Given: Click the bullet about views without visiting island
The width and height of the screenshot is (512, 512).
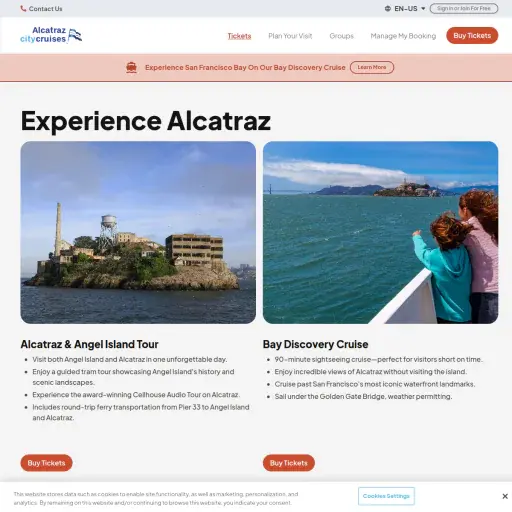Looking at the screenshot, I should point(371,372).
